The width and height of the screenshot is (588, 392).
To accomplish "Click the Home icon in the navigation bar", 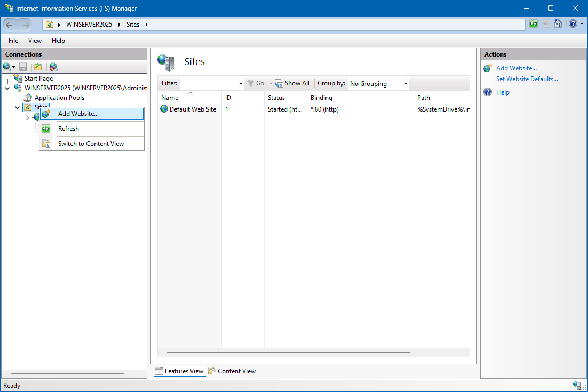I will coord(558,24).
